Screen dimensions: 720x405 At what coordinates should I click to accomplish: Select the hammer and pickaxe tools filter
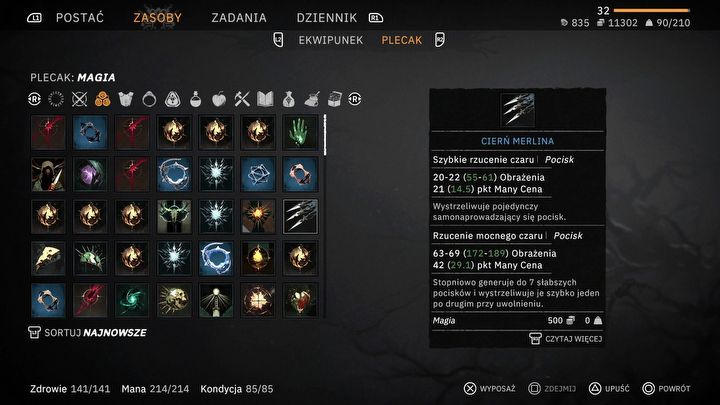click(x=242, y=99)
